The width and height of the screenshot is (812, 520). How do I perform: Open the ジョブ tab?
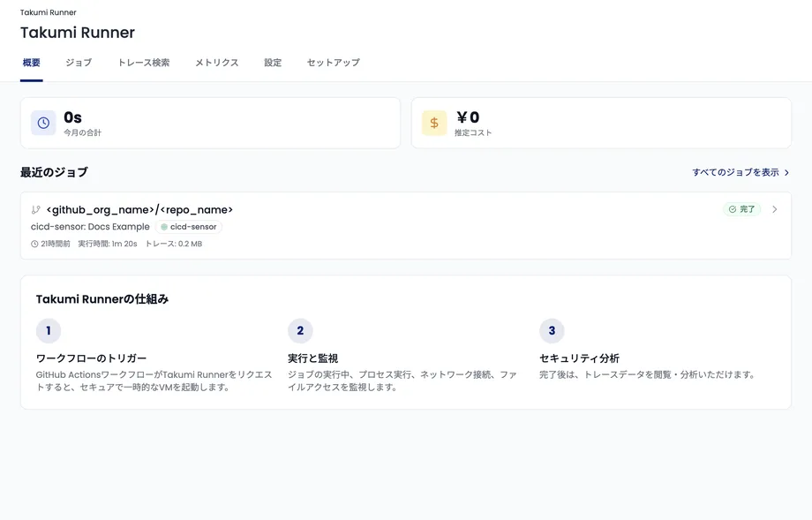point(79,63)
